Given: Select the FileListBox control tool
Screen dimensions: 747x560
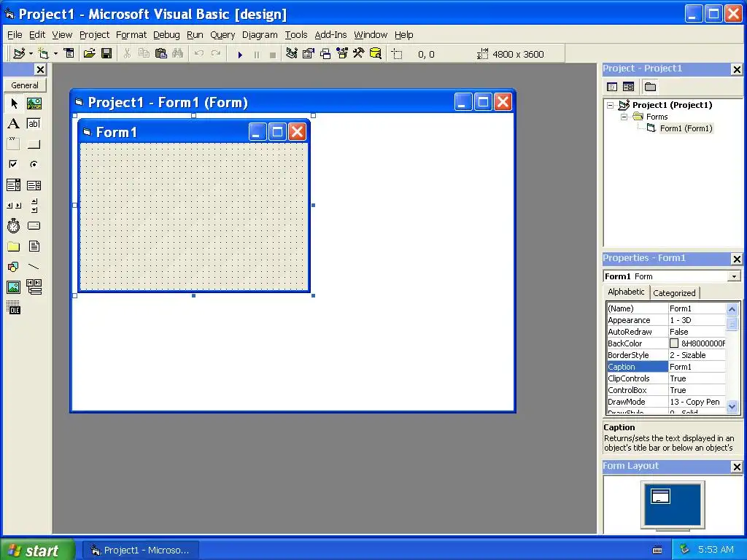Looking at the screenshot, I should [34, 246].
